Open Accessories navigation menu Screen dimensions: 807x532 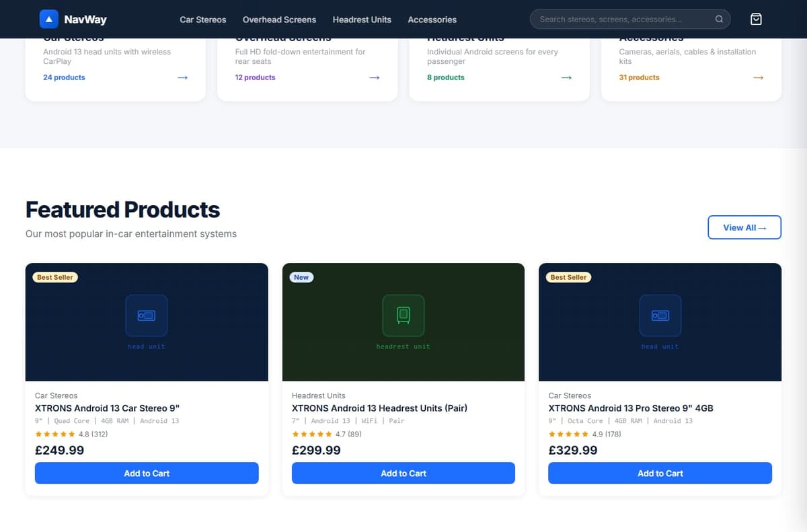coord(432,20)
